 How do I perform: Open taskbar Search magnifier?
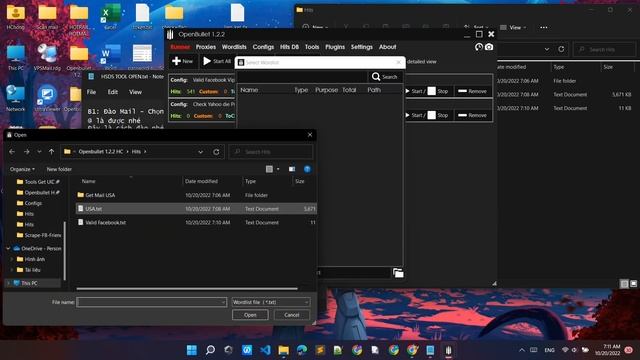tap(210, 350)
